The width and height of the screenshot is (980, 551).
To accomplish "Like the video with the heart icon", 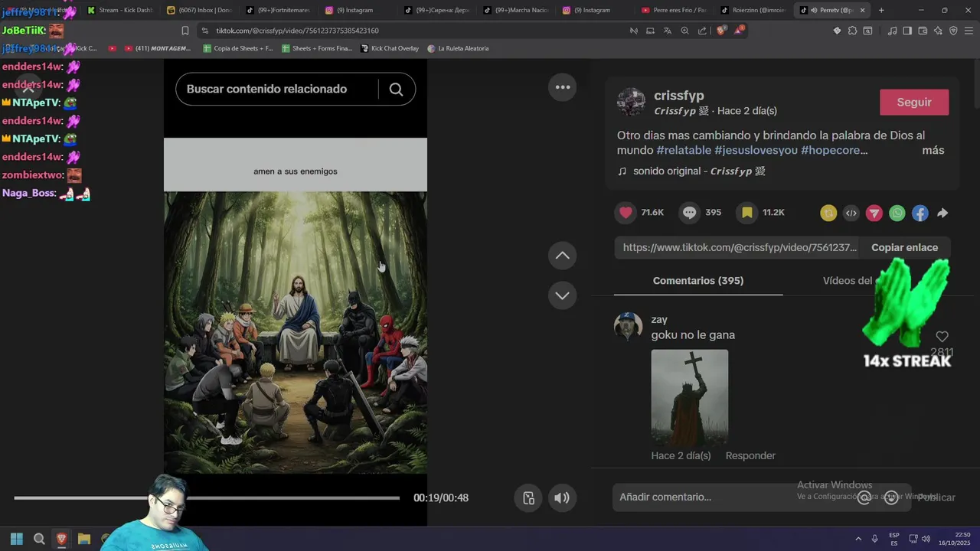I will 626,213.
